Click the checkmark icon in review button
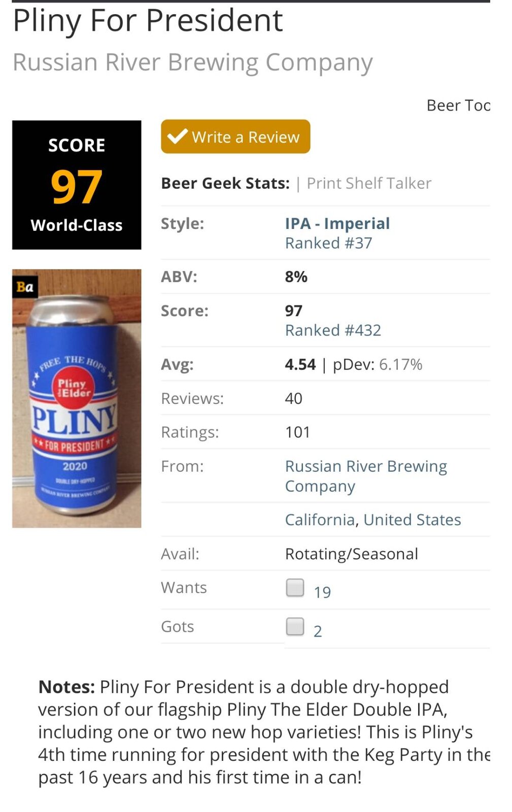This screenshot has width=512, height=812. click(x=178, y=136)
